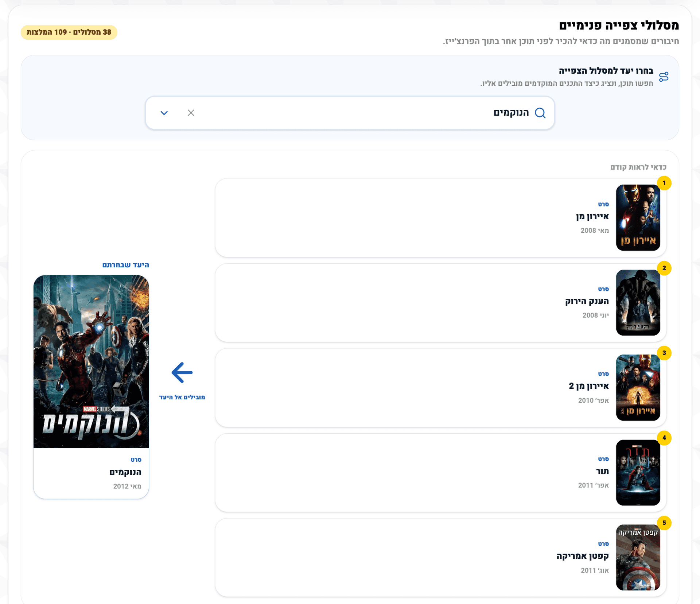Click the search magnifier icon
The image size is (700, 604).
pyautogui.click(x=540, y=113)
